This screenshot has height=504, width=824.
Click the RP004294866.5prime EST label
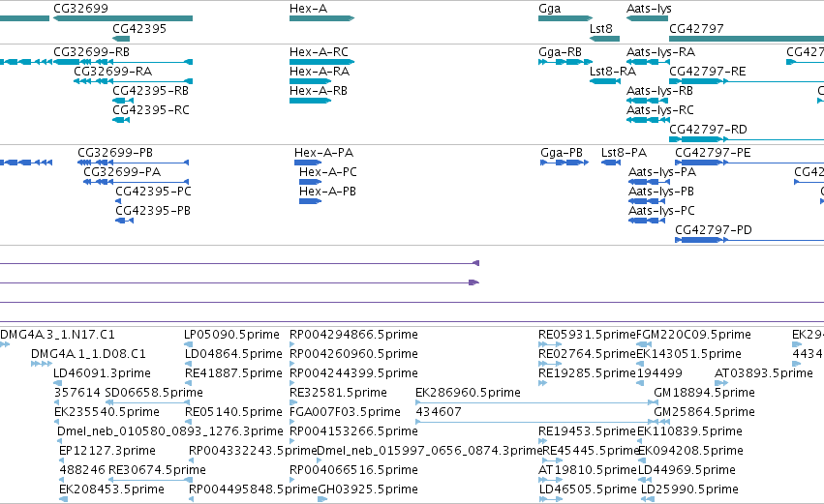(x=353, y=335)
